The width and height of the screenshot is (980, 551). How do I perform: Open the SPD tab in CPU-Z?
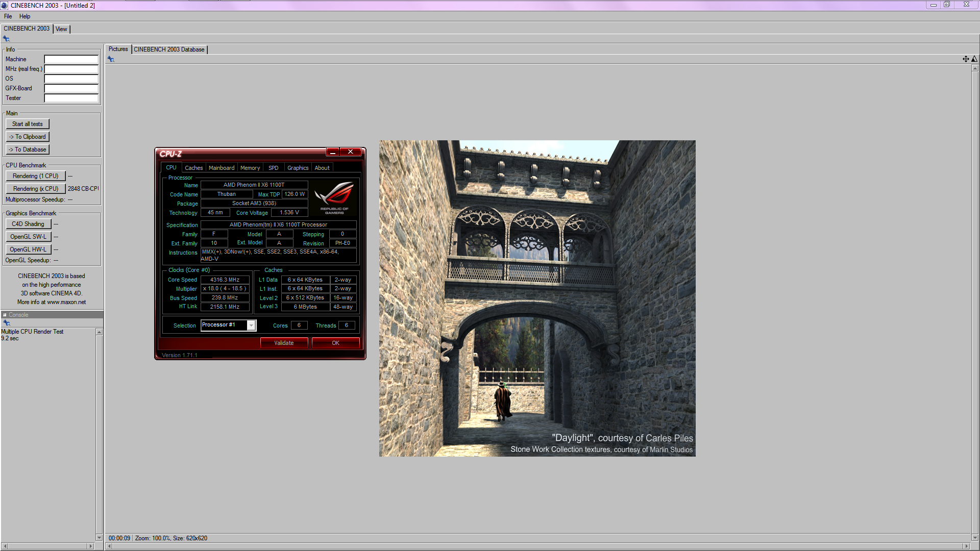coord(274,168)
